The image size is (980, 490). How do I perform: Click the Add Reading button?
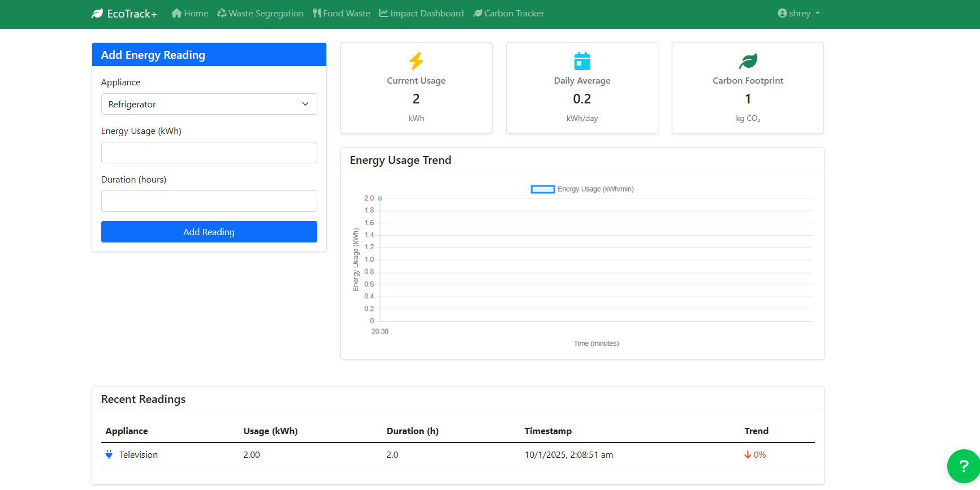[209, 232]
